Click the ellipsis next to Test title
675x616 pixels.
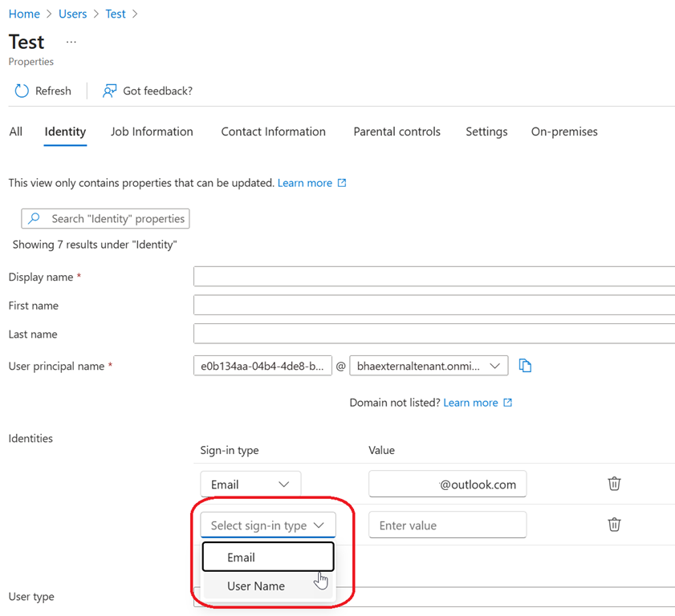pos(71,42)
